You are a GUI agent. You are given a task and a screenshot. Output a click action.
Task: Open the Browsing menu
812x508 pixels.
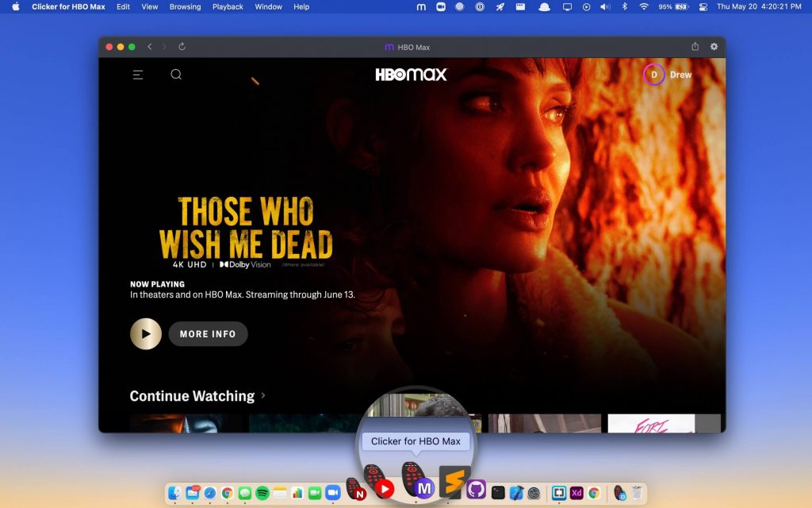tap(185, 7)
